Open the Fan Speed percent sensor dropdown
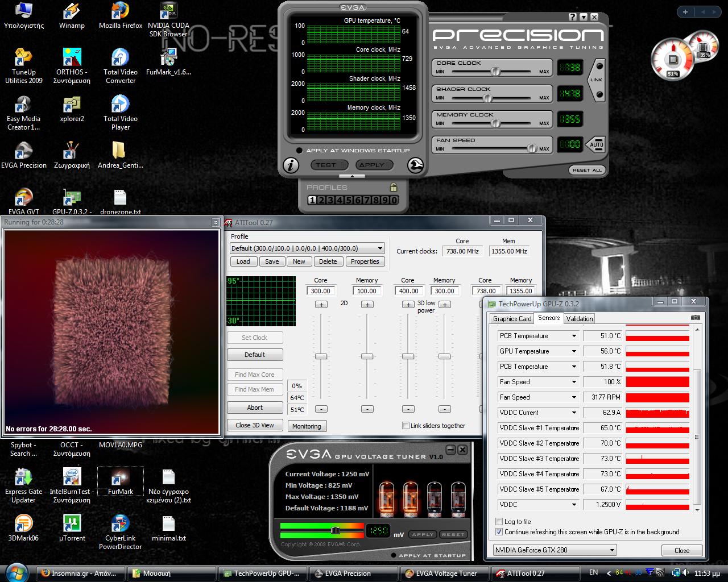The image size is (728, 582). point(574,382)
